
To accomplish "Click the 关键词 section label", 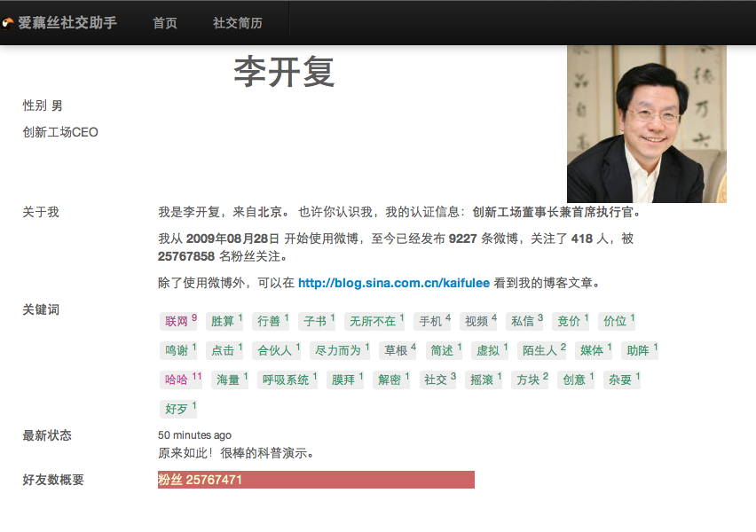I will click(41, 309).
